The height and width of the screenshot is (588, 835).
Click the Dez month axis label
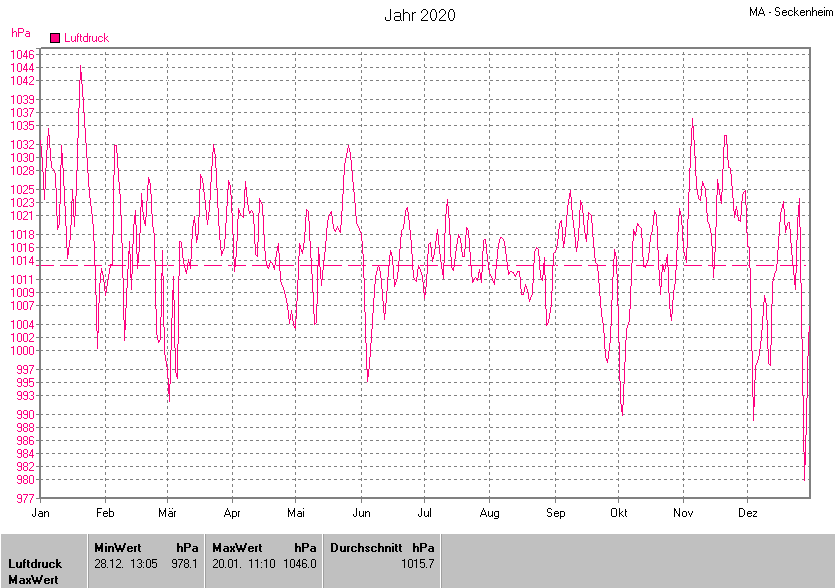(747, 513)
